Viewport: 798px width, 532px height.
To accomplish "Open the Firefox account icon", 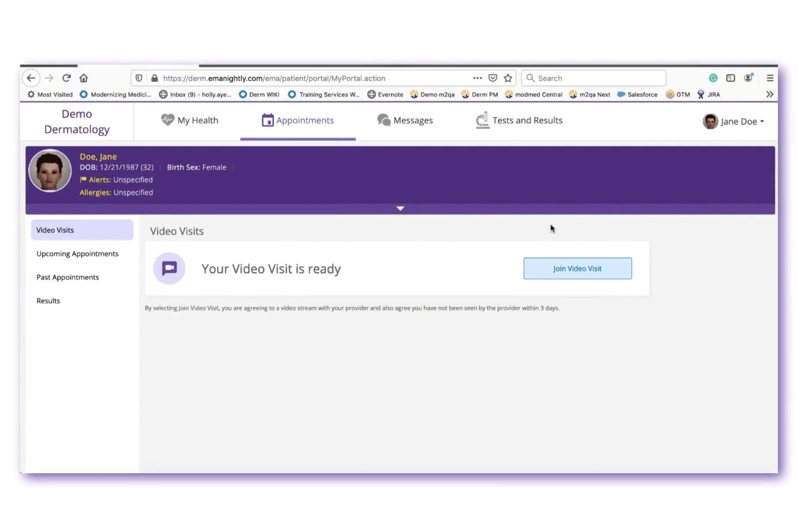I will tap(748, 78).
